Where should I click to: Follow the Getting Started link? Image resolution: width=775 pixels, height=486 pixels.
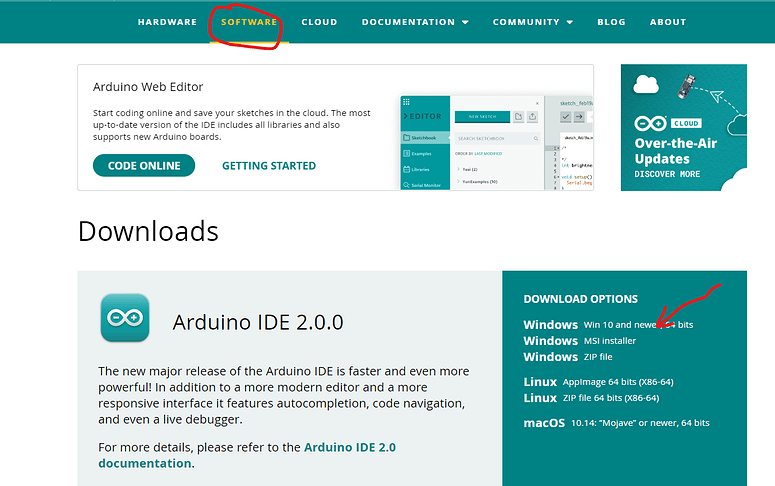[x=269, y=166]
